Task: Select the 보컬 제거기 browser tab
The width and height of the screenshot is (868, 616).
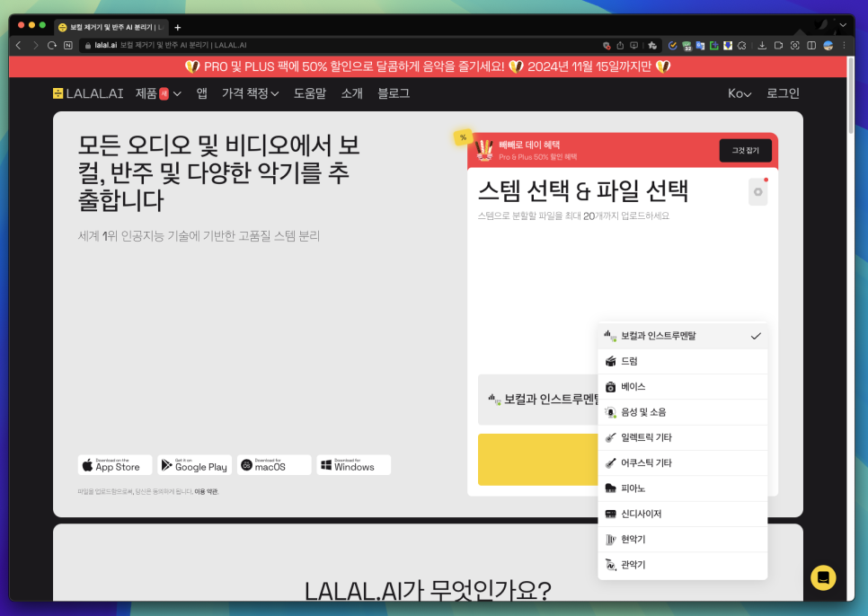Action: (x=111, y=27)
